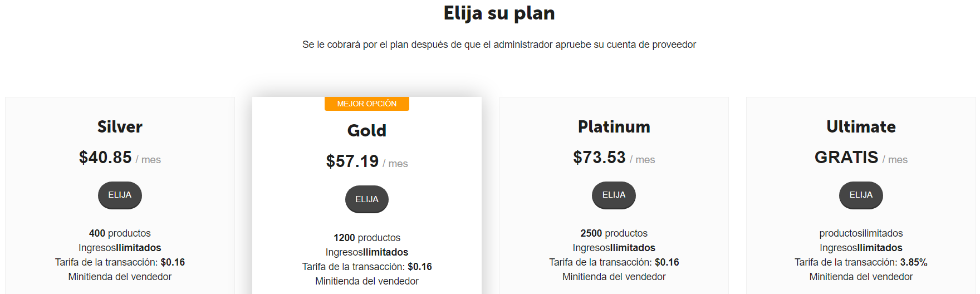Viewport: 980px width, 294px height.
Task: Click the Ultimate plan heading
Action: (861, 127)
